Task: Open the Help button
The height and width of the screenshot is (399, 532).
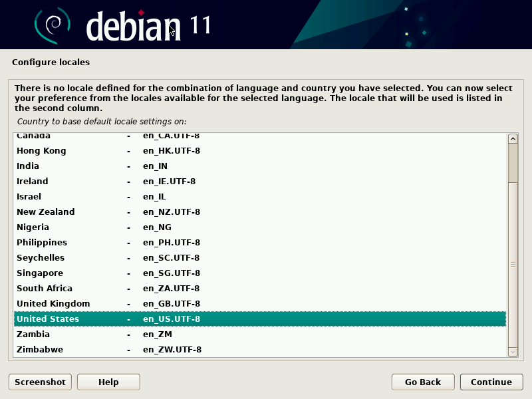Action: pos(108,382)
